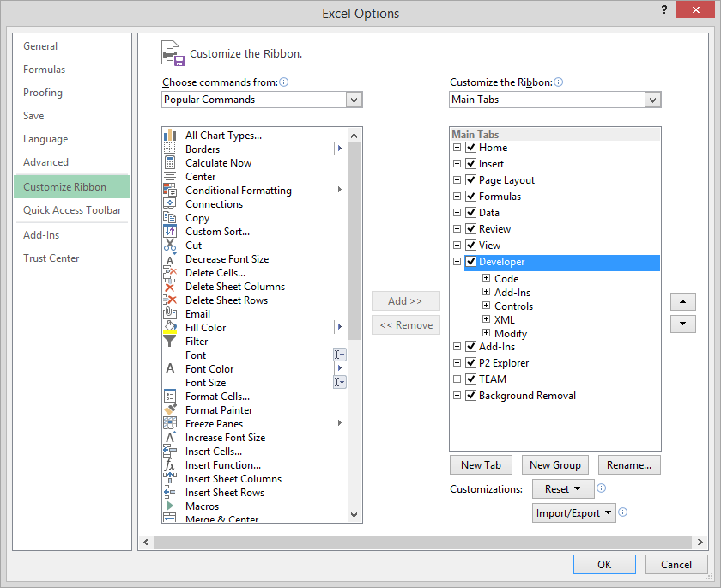The image size is (721, 588).
Task: Open the Quick Access Toolbar category
Action: pyautogui.click(x=72, y=210)
